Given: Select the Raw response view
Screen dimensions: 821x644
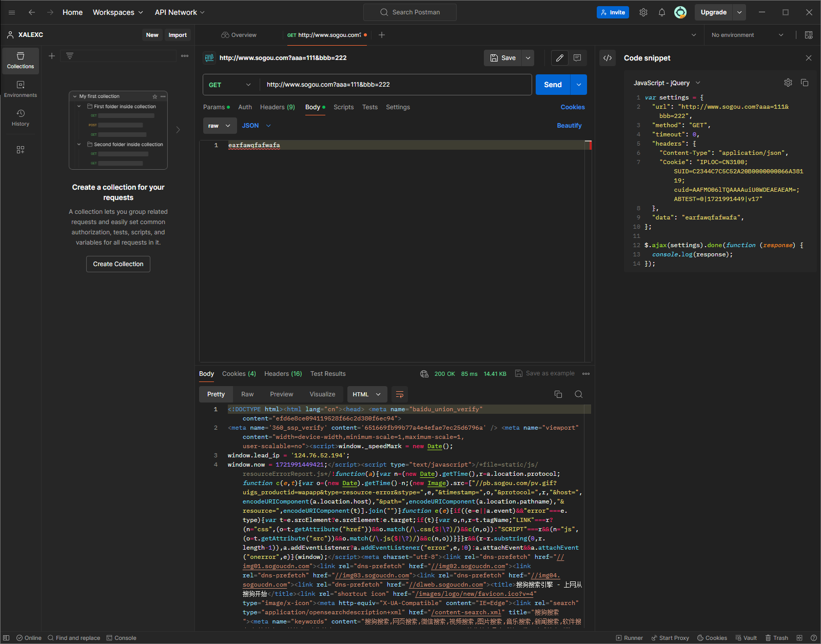Looking at the screenshot, I should [247, 394].
